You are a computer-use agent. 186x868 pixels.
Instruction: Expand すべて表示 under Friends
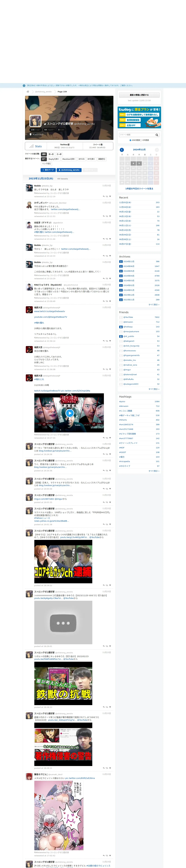[x=154, y=389]
